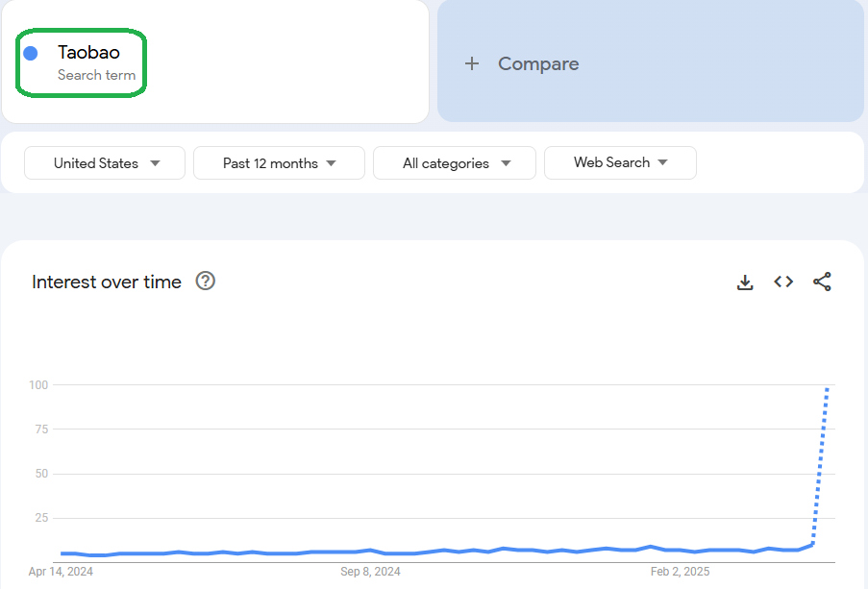Click the Apr 14, 2024 axis label
This screenshot has width=868, height=589.
pyautogui.click(x=61, y=572)
